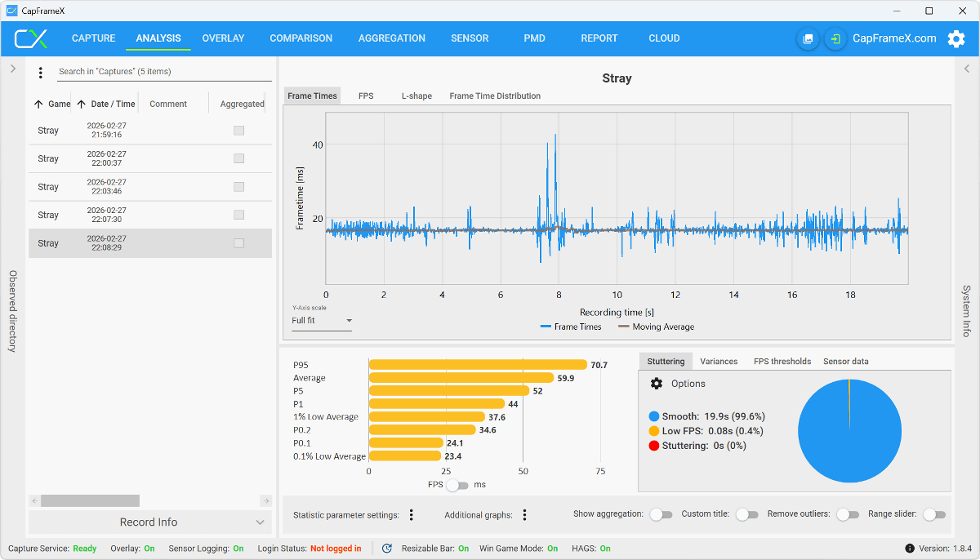Open Stuttering options gear icon

[656, 384]
